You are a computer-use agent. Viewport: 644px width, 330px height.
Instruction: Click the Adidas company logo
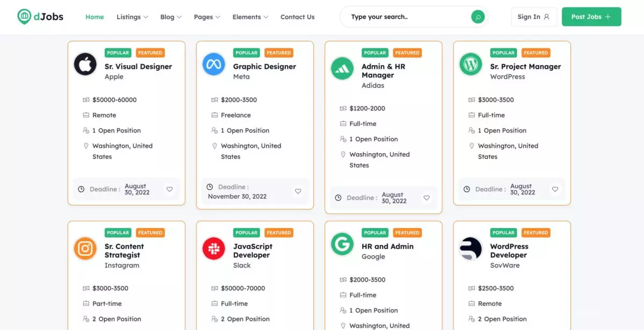342,69
